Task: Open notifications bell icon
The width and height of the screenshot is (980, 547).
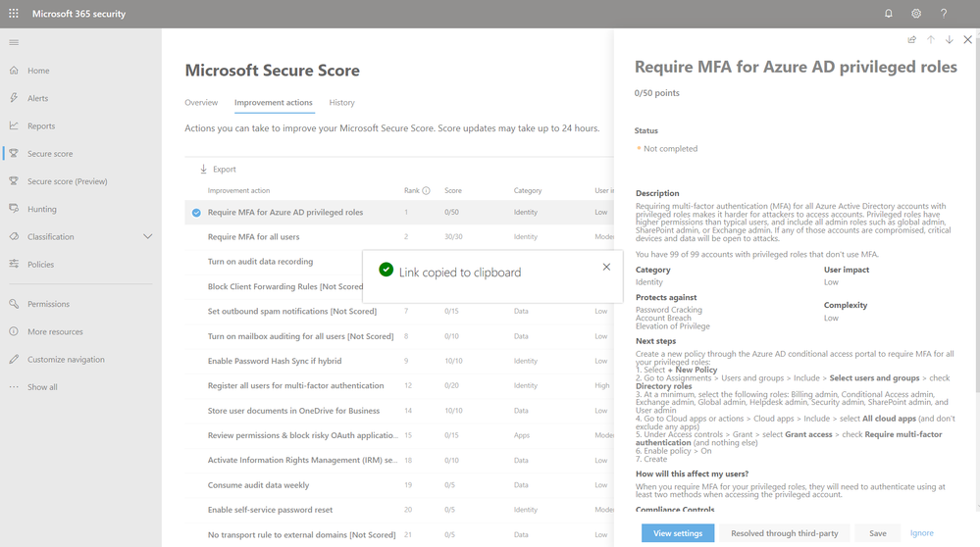Action: pos(888,13)
